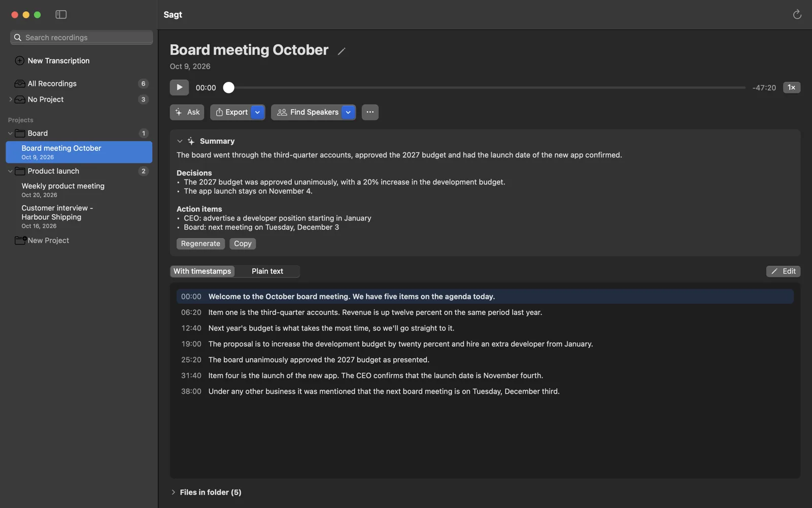Switch to Plain text view
812x508 pixels.
click(x=267, y=271)
